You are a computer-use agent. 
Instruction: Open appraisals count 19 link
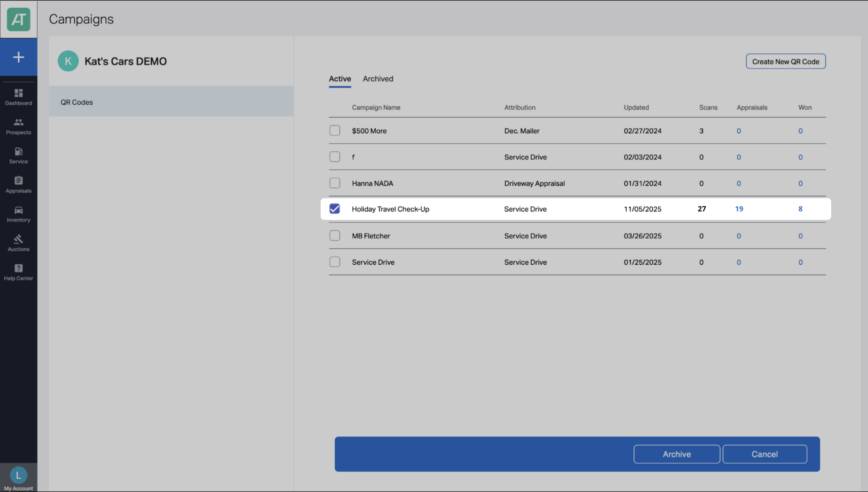coord(739,209)
